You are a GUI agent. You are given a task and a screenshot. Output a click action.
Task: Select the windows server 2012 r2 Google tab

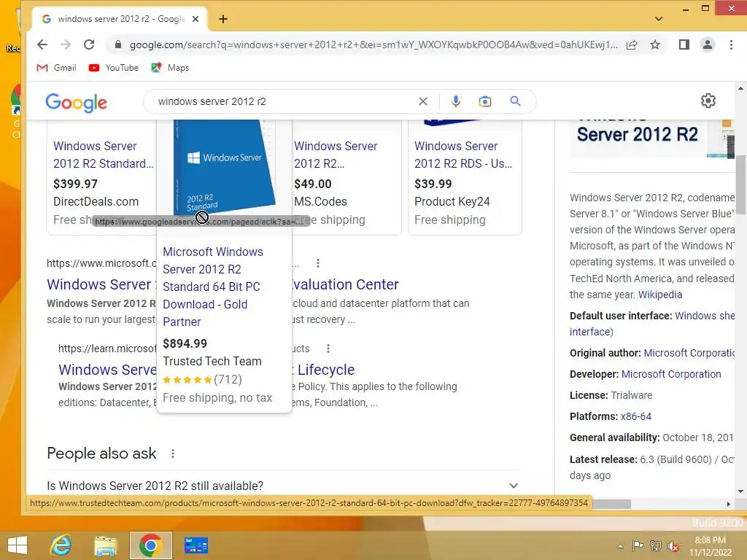tap(119, 19)
